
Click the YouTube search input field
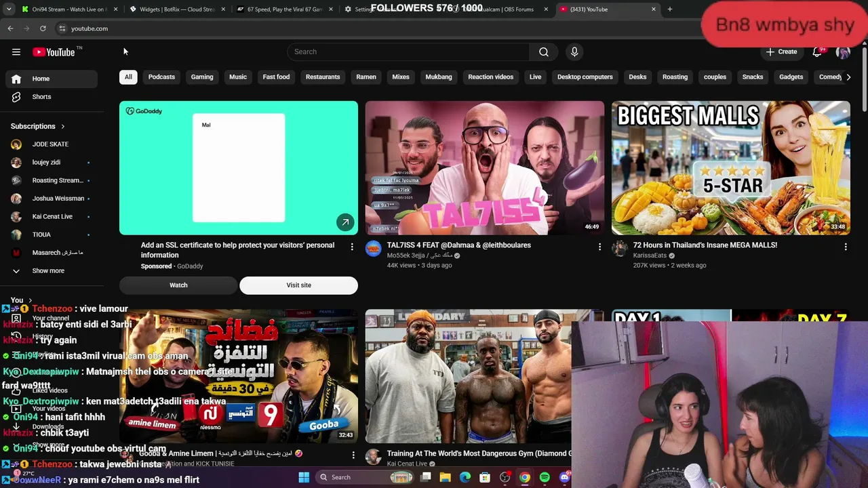click(408, 52)
